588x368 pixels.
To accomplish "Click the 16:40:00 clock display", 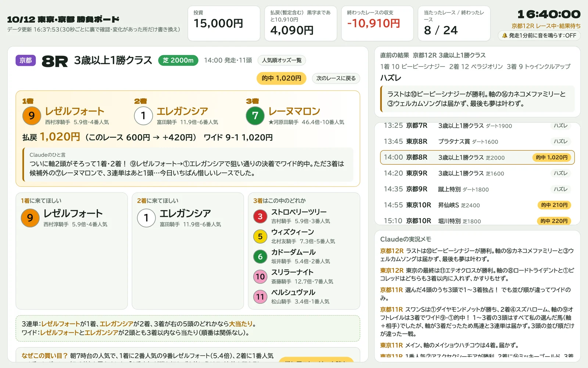I will point(549,15).
